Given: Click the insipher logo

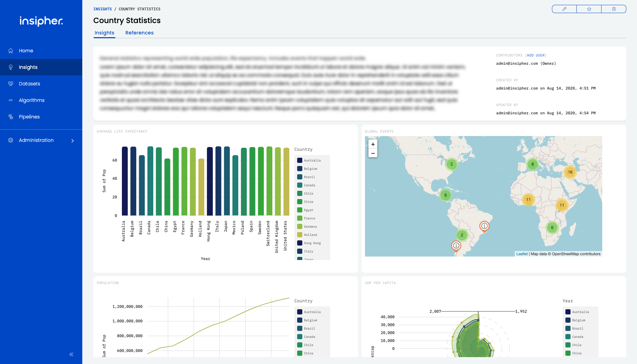Looking at the screenshot, I should point(41,21).
